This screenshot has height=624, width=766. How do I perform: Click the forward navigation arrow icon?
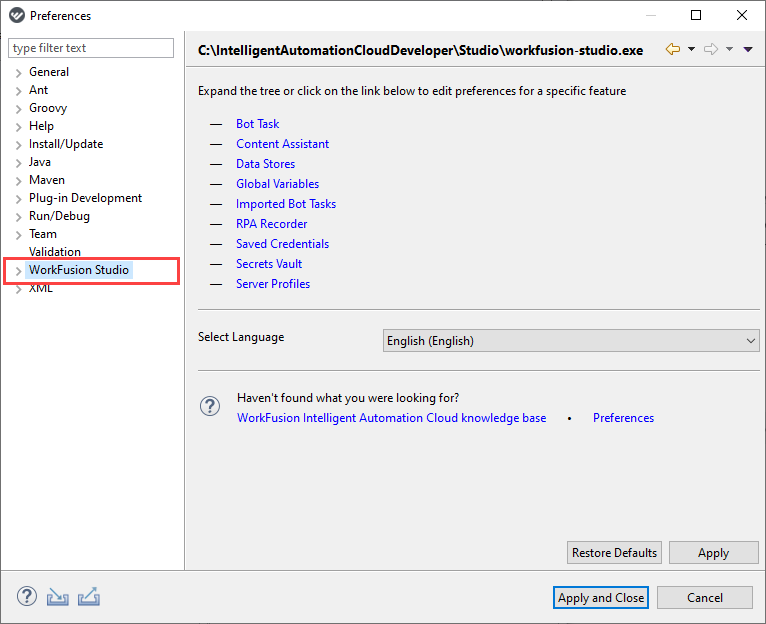711,49
